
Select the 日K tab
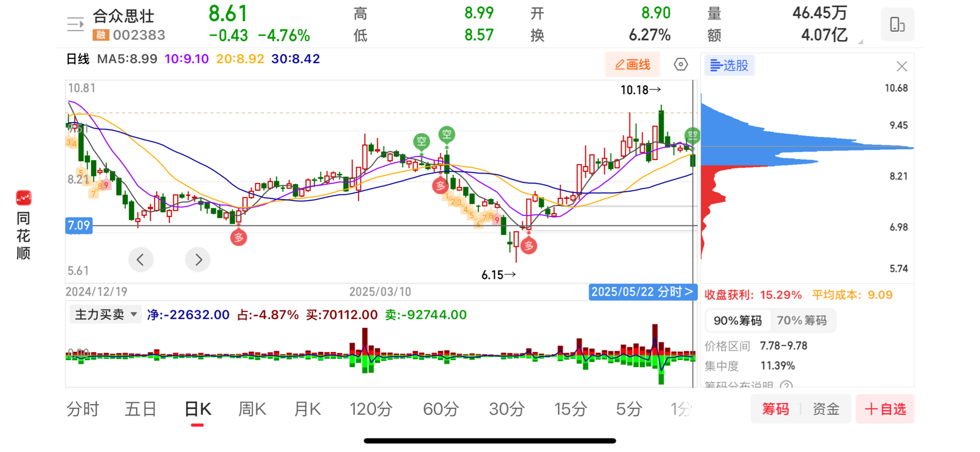pos(197,409)
